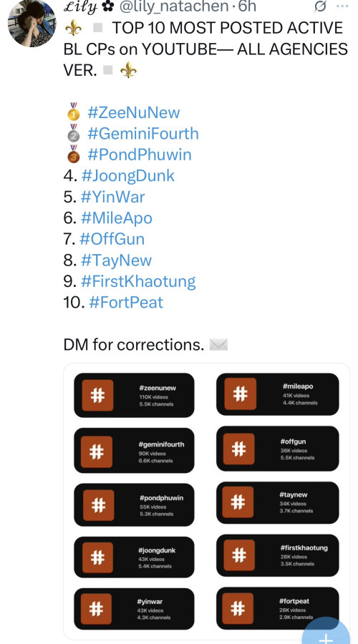The image size is (358, 644).
Task: Open Lily's profile avatar photo
Action: (32, 23)
